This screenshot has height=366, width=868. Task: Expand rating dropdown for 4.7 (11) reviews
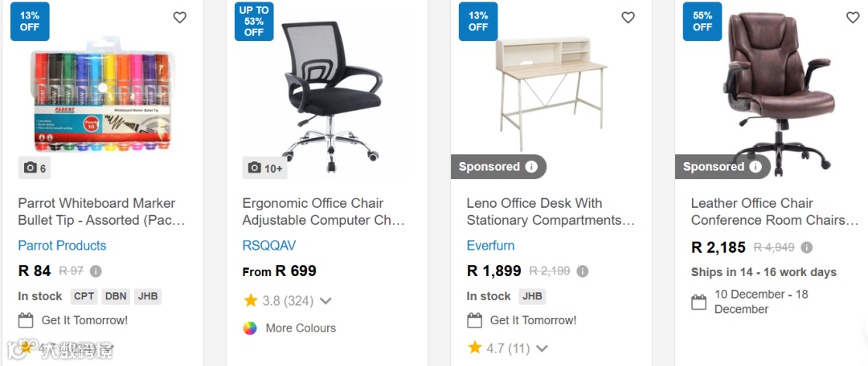click(x=542, y=348)
